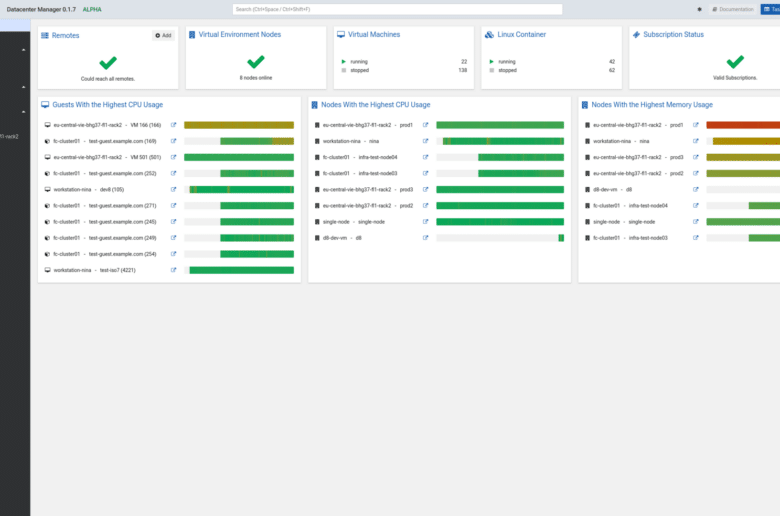Open external link for test-guest.example.com (271)
This screenshot has height=516, width=780.
coord(174,206)
